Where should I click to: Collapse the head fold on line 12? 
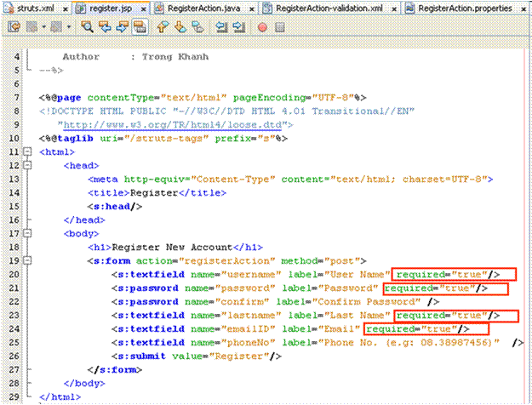(27, 165)
